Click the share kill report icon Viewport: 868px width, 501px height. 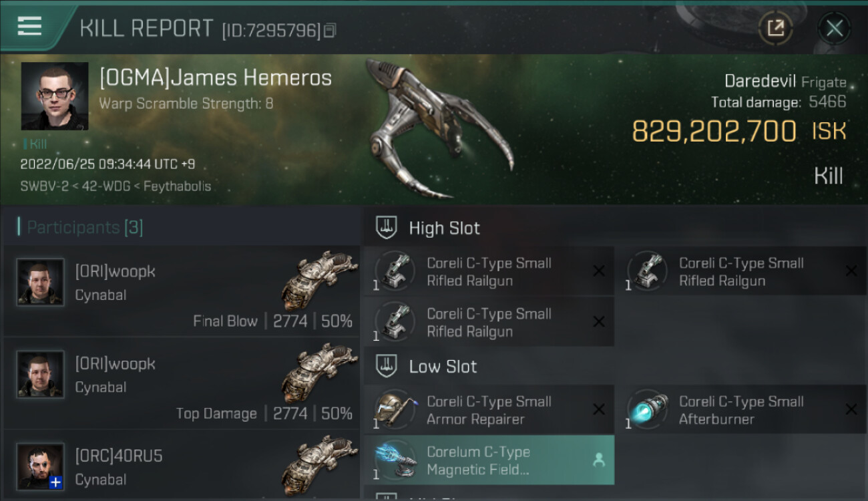[775, 28]
